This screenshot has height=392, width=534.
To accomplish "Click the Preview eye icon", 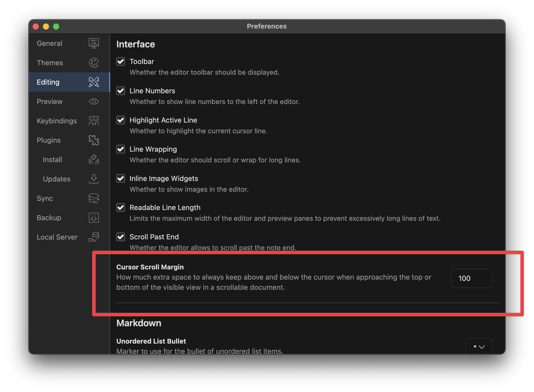I will point(94,101).
